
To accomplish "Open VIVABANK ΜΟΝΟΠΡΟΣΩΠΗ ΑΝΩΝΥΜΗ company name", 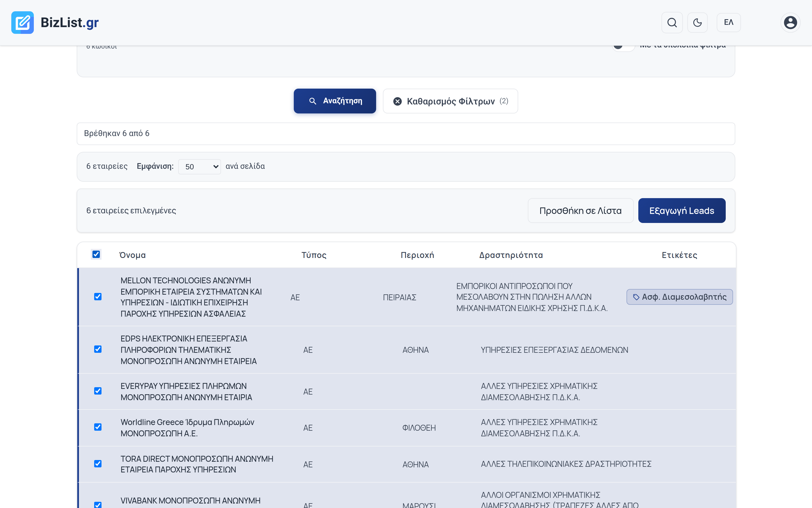I will pos(190,501).
